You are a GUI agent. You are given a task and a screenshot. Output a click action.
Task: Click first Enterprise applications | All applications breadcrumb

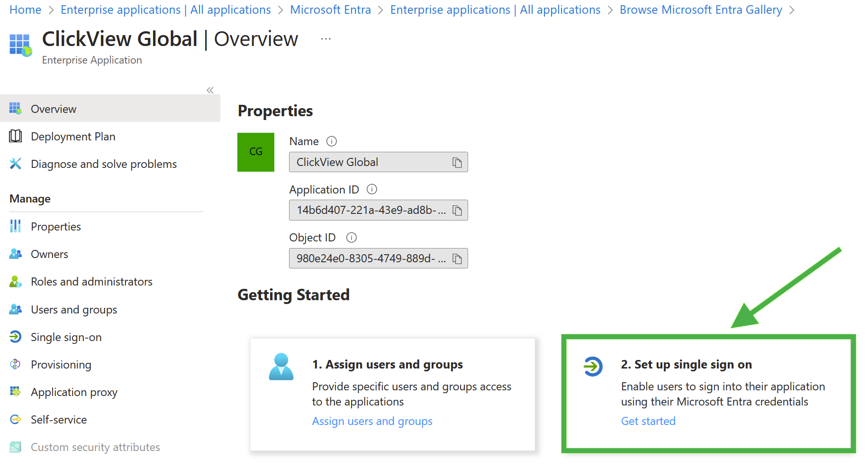[166, 9]
